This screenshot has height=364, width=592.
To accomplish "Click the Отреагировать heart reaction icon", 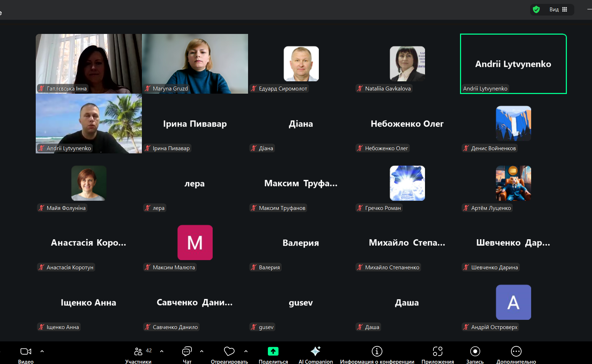I will point(229,351).
